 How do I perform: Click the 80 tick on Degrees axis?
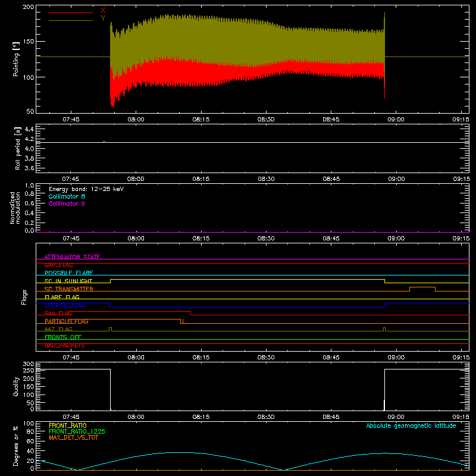click(30, 431)
